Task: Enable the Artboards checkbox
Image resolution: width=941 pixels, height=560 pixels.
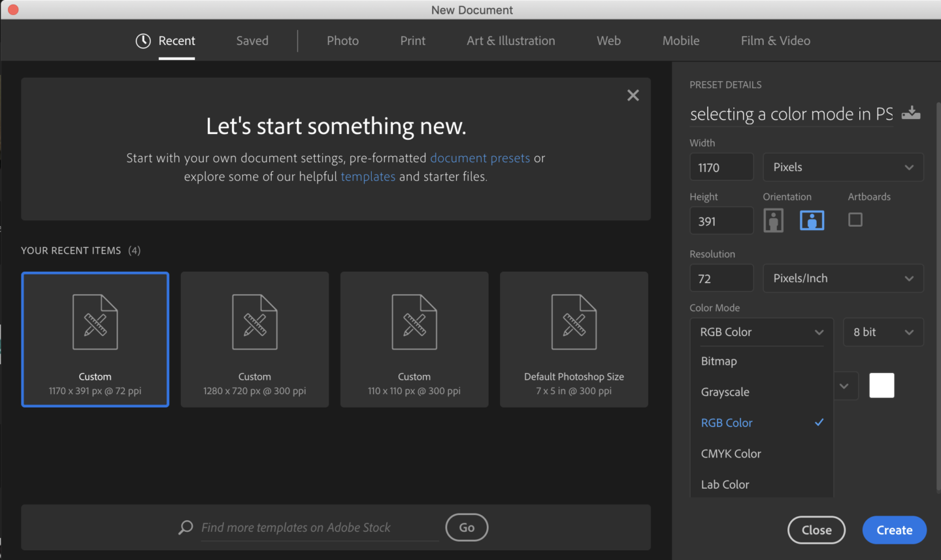Action: point(855,220)
